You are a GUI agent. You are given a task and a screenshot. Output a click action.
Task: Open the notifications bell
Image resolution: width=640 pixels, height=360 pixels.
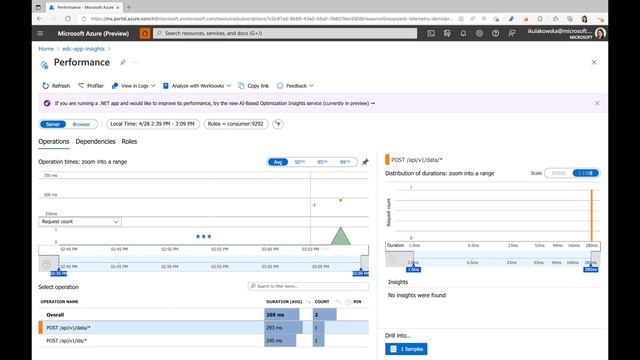[463, 33]
